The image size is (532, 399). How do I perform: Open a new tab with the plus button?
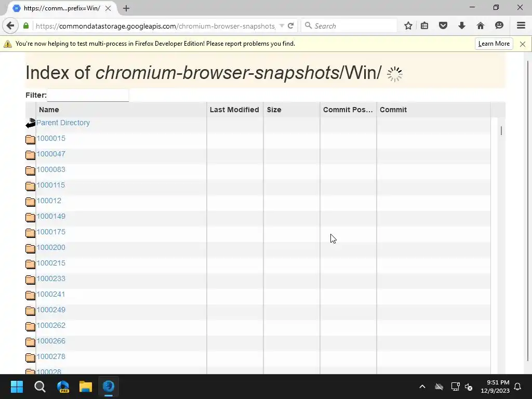click(x=126, y=8)
